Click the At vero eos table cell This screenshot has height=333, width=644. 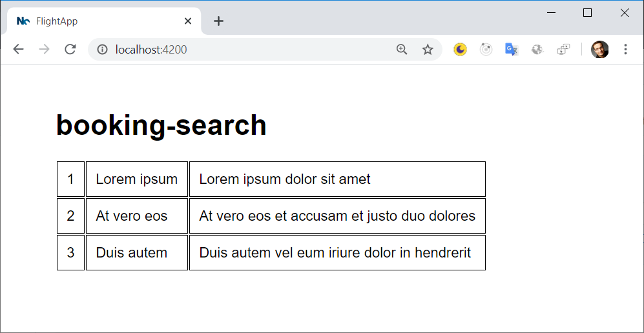coord(137,216)
